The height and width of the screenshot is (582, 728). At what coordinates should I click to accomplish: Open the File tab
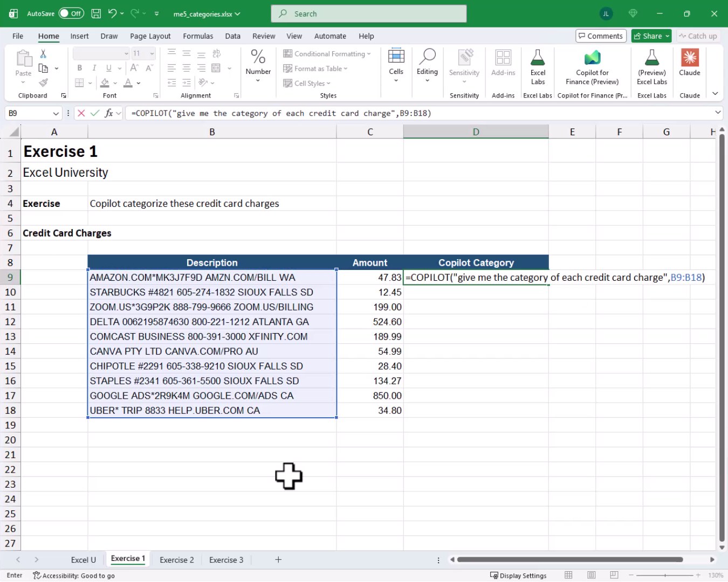point(18,36)
